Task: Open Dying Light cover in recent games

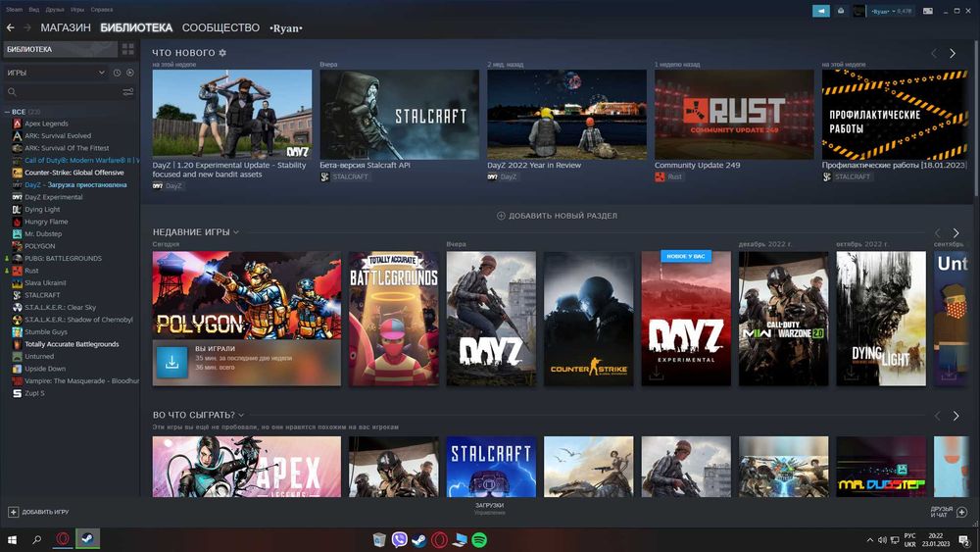Action: (881, 319)
